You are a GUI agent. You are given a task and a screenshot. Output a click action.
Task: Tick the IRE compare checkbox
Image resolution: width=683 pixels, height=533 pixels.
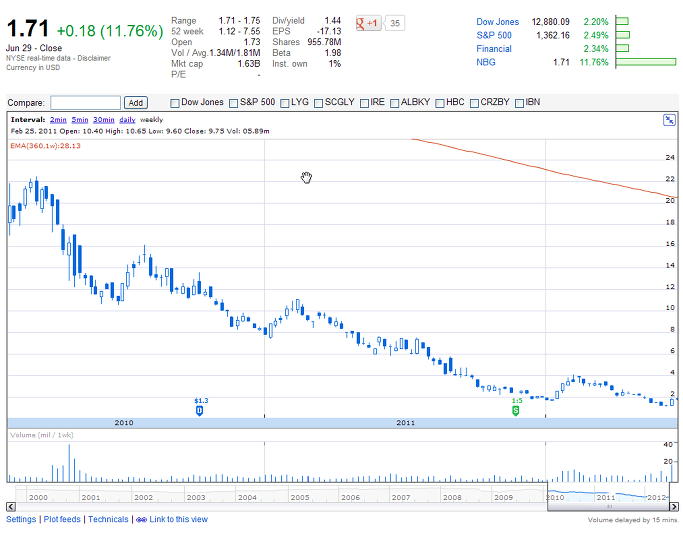(x=364, y=103)
